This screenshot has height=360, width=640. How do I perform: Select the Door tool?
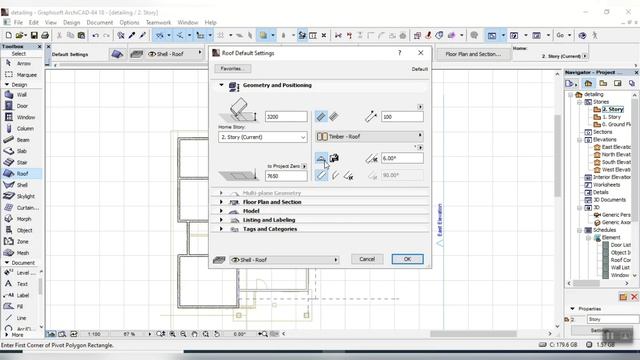point(21,106)
